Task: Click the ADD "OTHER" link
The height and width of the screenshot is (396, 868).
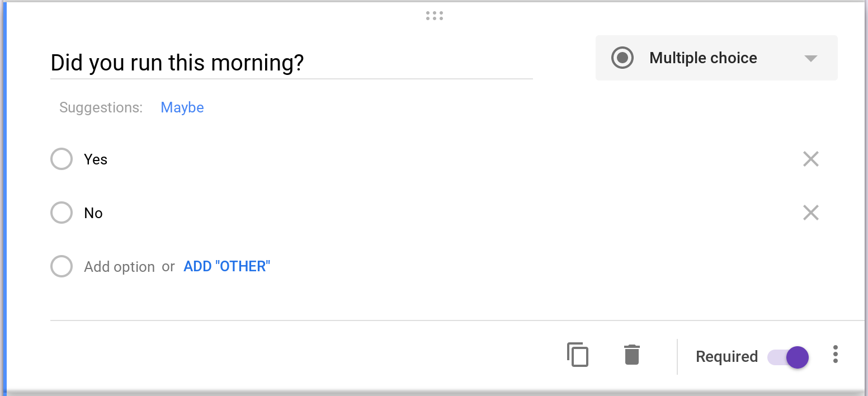Action: (x=227, y=266)
